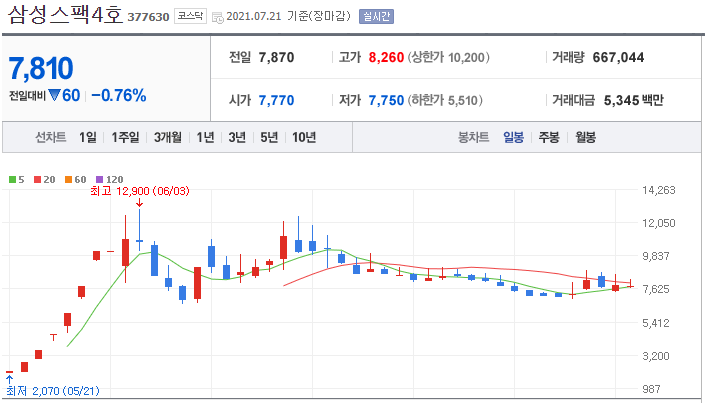Viewport: 705px width, 403px height.
Task: Click the 봉차트 label
Action: 473,137
